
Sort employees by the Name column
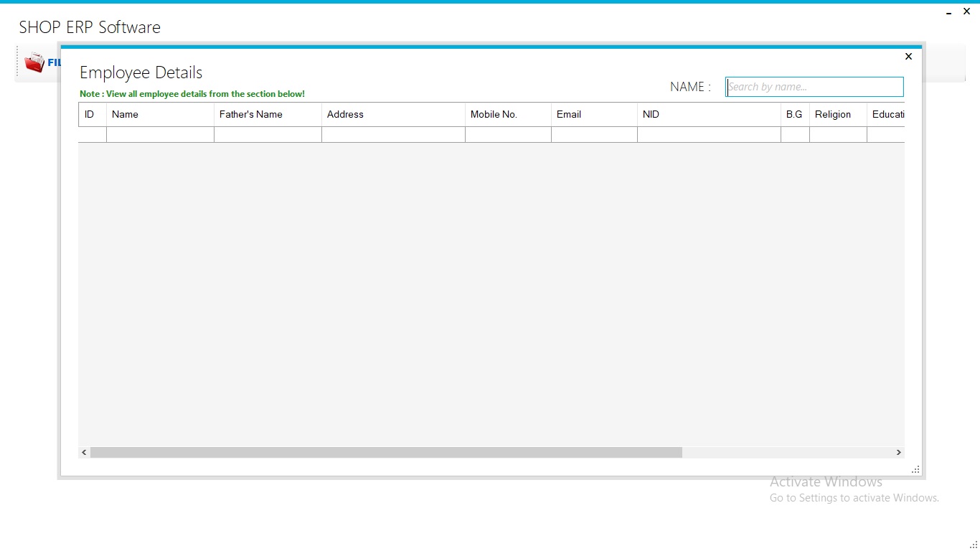tap(159, 114)
